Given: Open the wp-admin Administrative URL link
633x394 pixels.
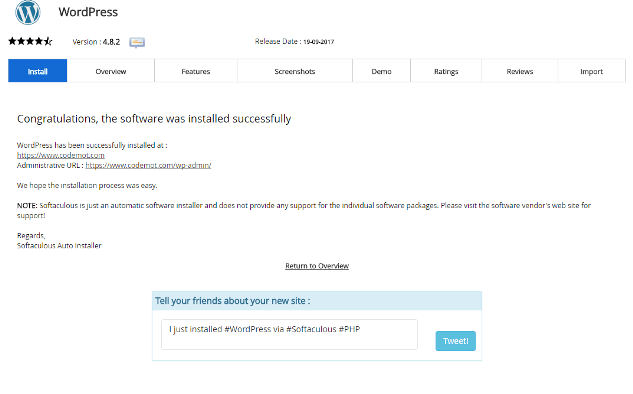Looking at the screenshot, I should [148, 165].
